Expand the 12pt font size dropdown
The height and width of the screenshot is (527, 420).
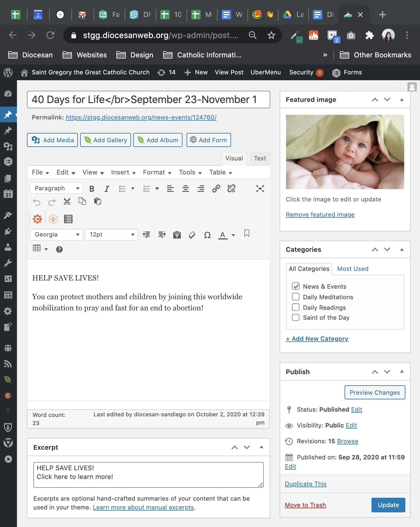tap(111, 235)
